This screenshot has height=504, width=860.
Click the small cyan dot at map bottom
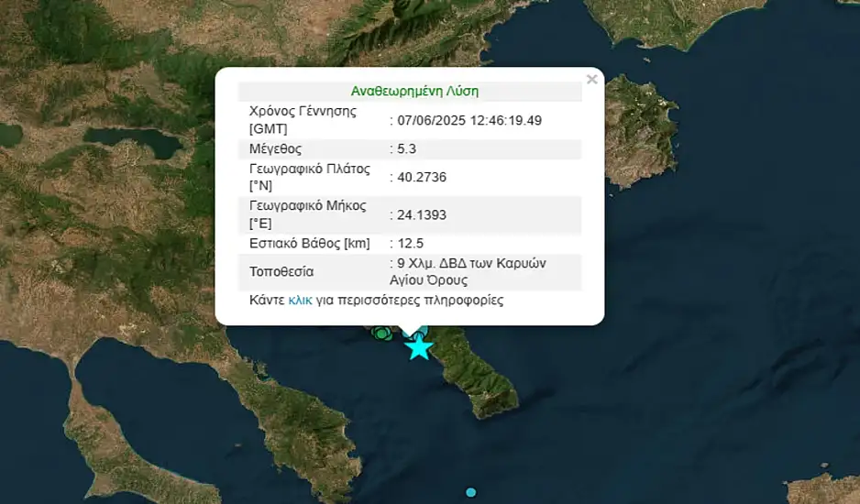tap(470, 492)
